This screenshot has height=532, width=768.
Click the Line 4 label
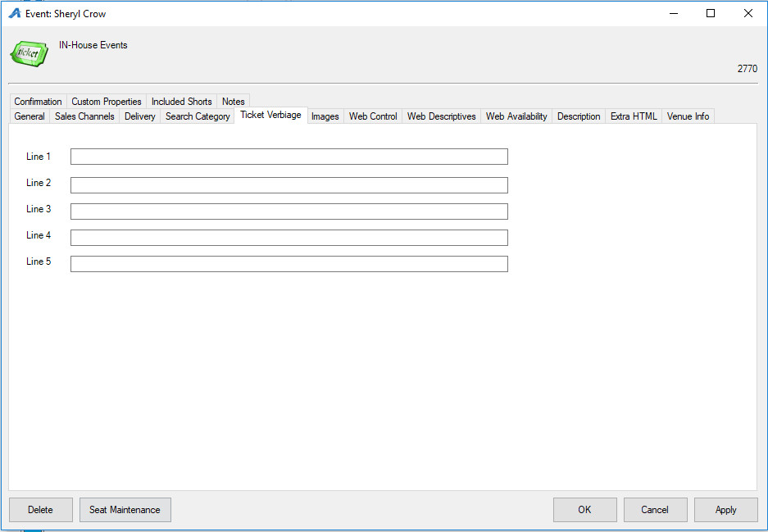pyautogui.click(x=39, y=235)
